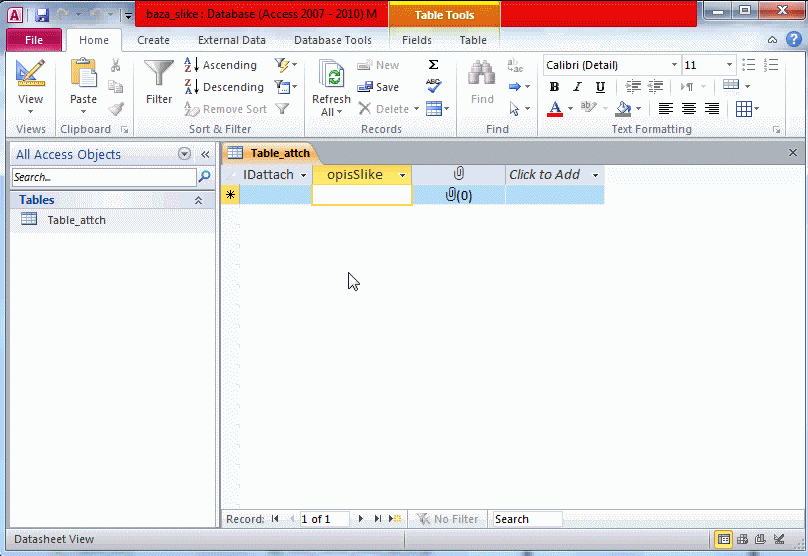
Task: Click the Refresh All icon
Action: 331,75
